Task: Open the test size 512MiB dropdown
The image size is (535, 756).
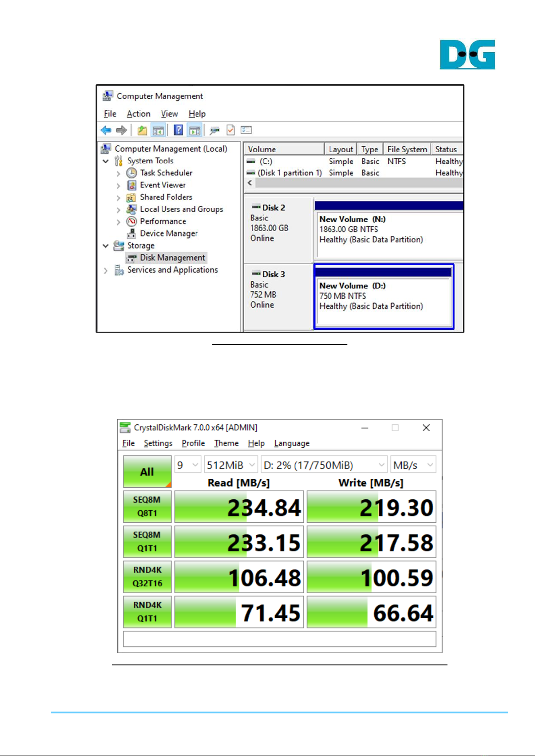Action: (231, 465)
